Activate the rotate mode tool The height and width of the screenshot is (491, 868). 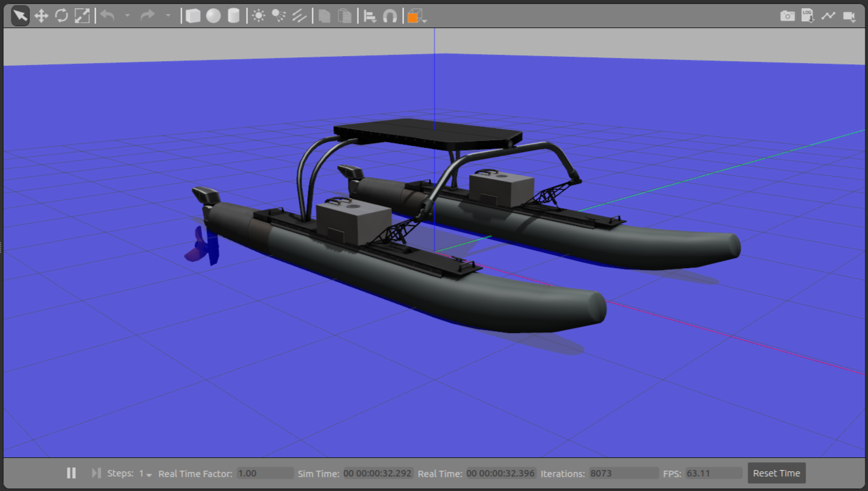coord(61,15)
